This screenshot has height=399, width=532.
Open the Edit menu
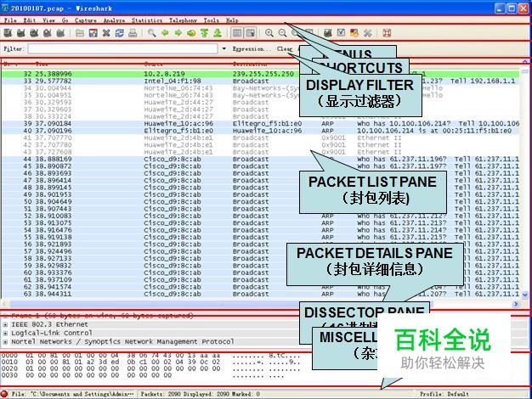[x=29, y=20]
